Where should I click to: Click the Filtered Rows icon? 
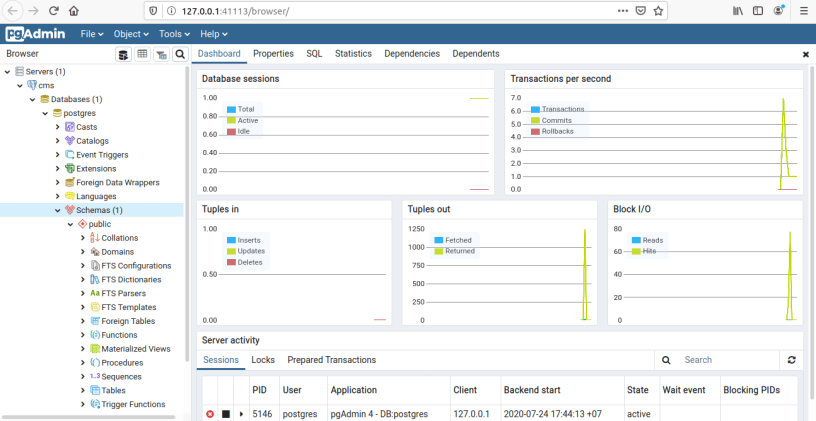[161, 54]
